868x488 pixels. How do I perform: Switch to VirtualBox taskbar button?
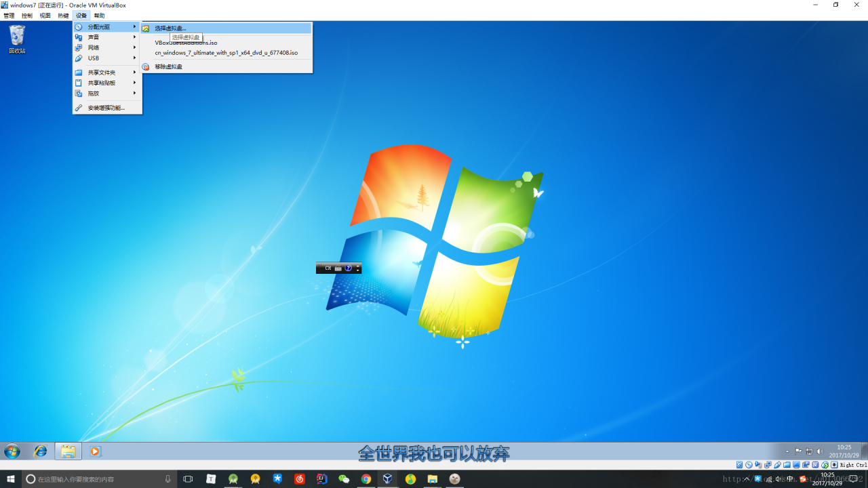388,479
